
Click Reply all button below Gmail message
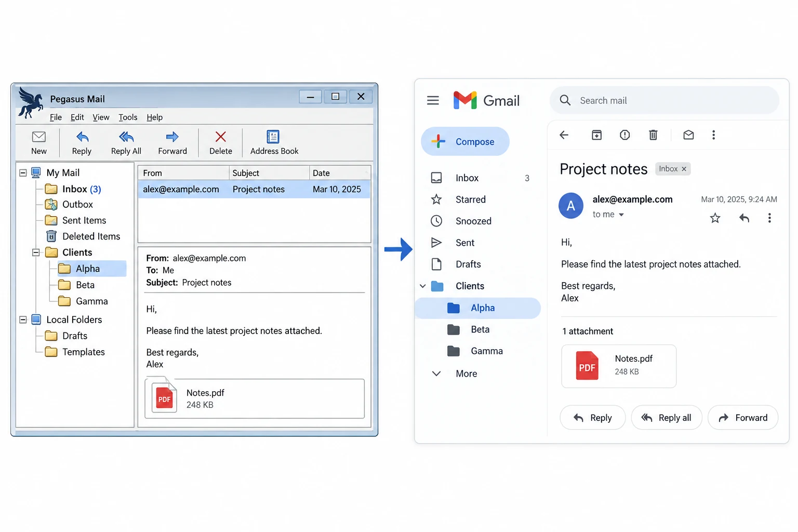tap(667, 418)
